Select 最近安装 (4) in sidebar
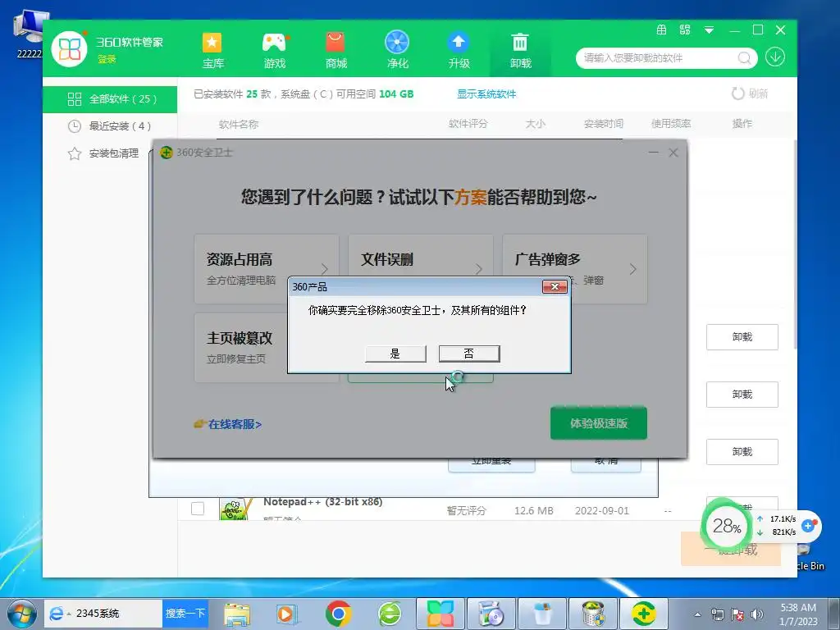Image resolution: width=840 pixels, height=630 pixels. coord(110,126)
